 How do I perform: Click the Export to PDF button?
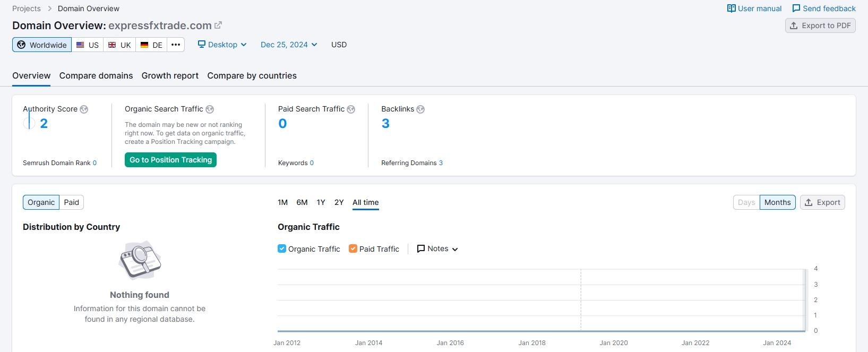pos(820,25)
